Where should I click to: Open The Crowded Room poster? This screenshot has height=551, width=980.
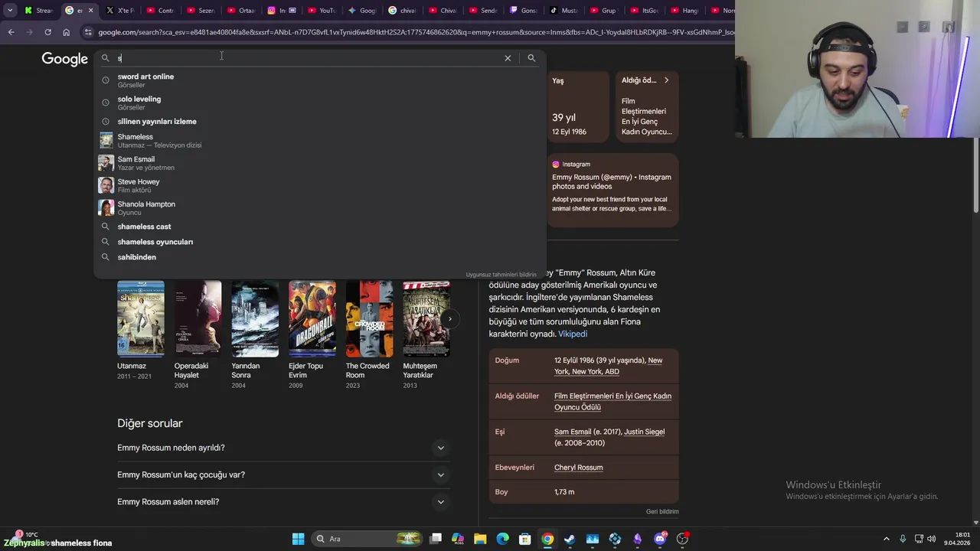369,318
